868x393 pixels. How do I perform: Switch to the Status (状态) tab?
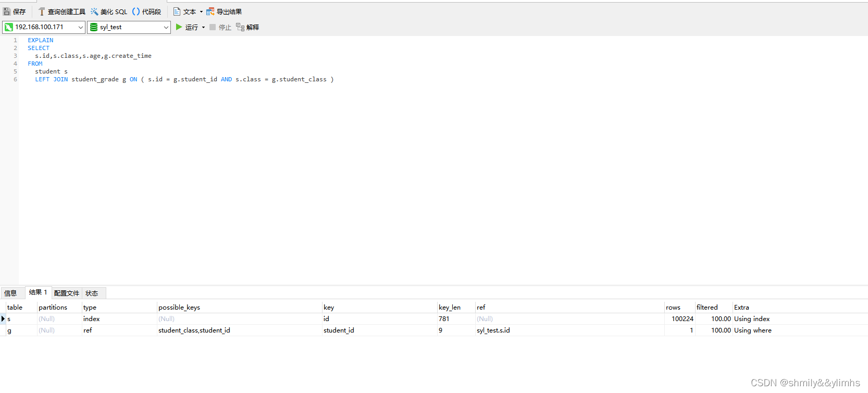tap(92, 293)
